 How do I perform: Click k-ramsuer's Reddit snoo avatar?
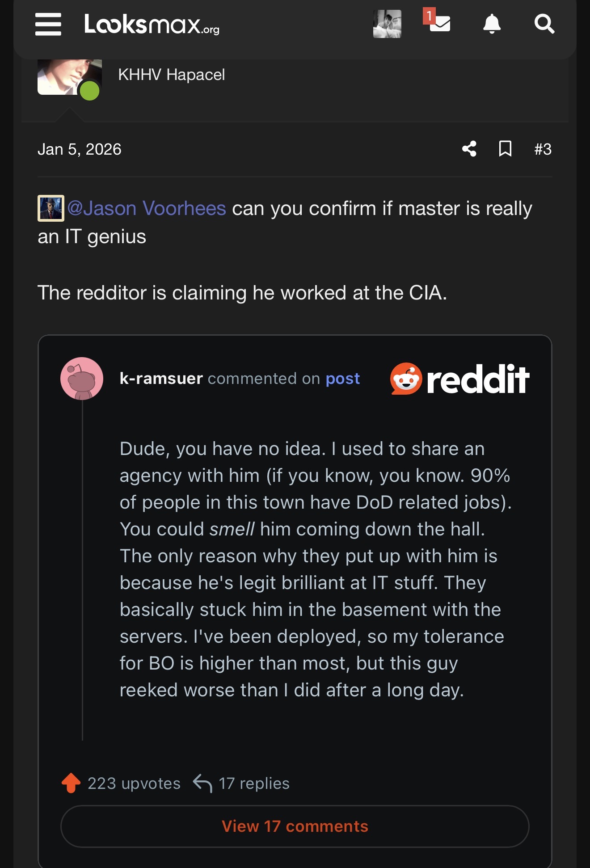(82, 378)
